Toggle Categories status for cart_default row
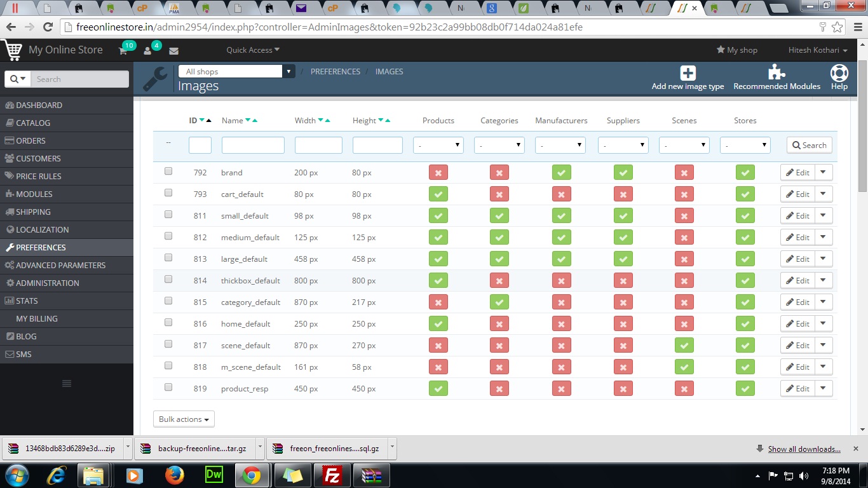Screen dimensions: 868x488 coord(499,194)
